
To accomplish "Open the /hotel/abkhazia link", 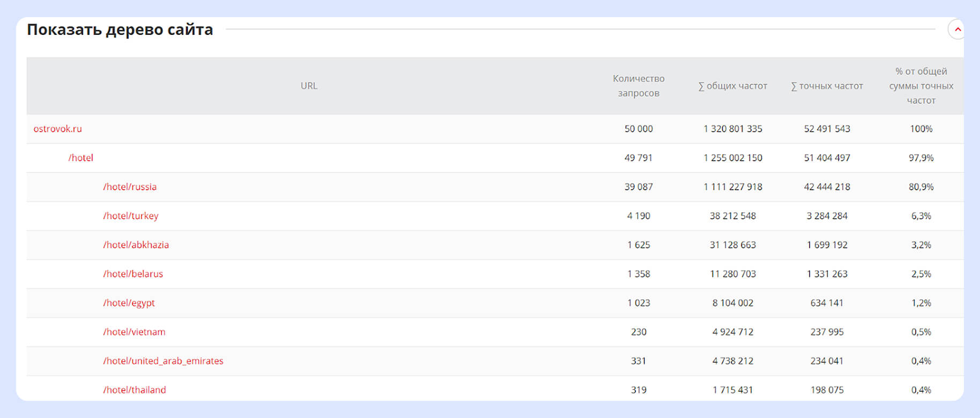I will tap(136, 244).
